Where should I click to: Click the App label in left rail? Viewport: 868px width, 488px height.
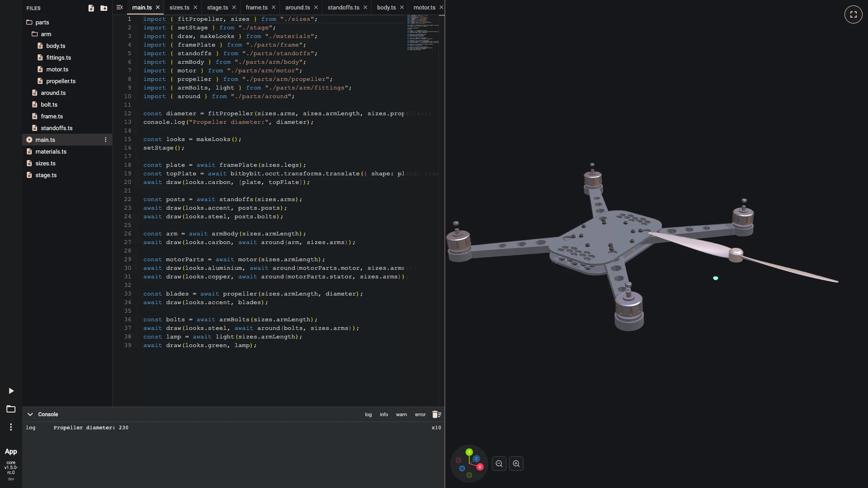tap(11, 451)
